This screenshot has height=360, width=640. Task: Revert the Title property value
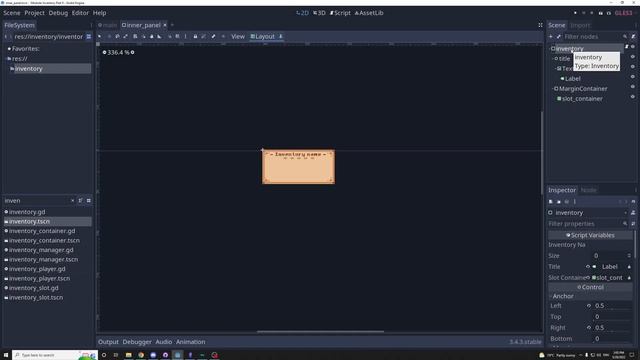click(x=588, y=267)
